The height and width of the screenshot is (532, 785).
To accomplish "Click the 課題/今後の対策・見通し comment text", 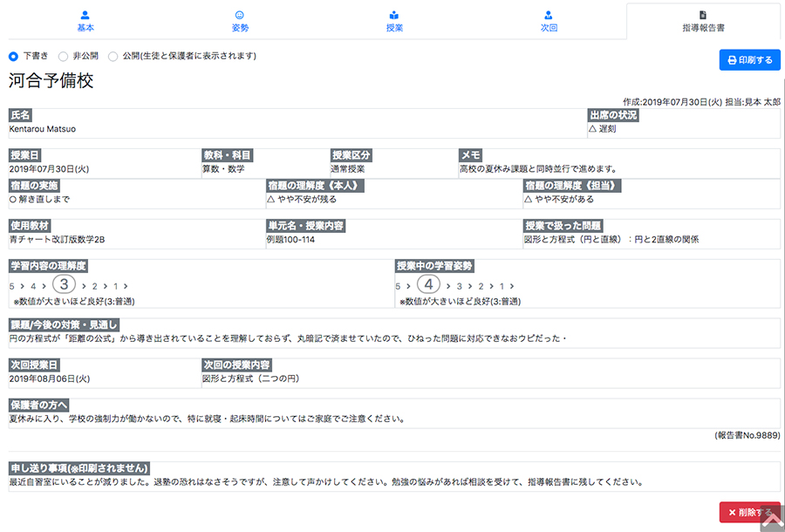I will pyautogui.click(x=288, y=338).
